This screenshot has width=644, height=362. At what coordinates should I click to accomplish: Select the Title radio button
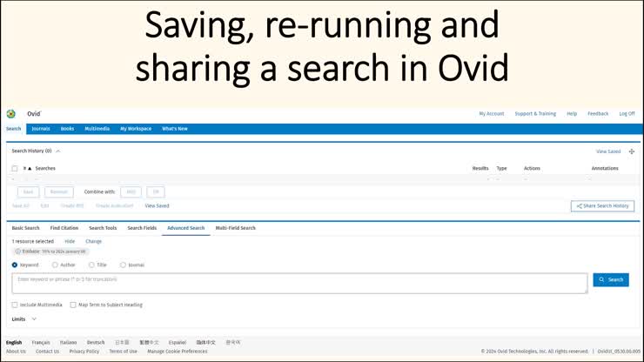pos(91,265)
